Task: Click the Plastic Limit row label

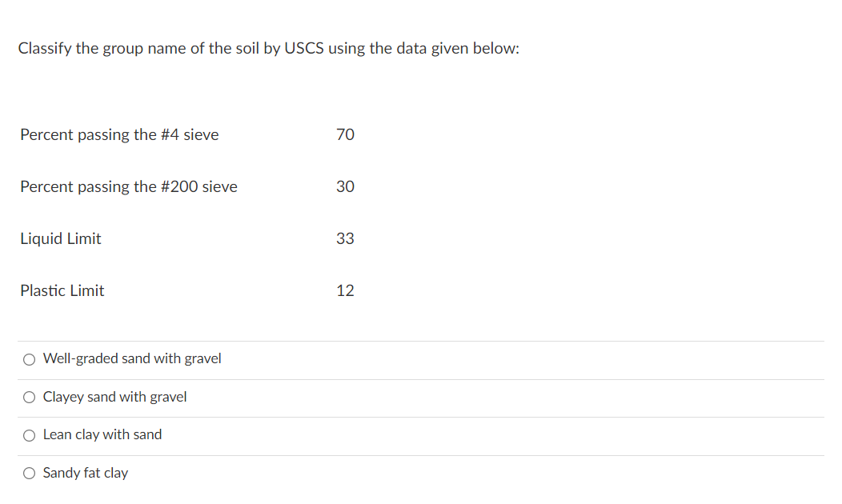Action: click(x=62, y=290)
